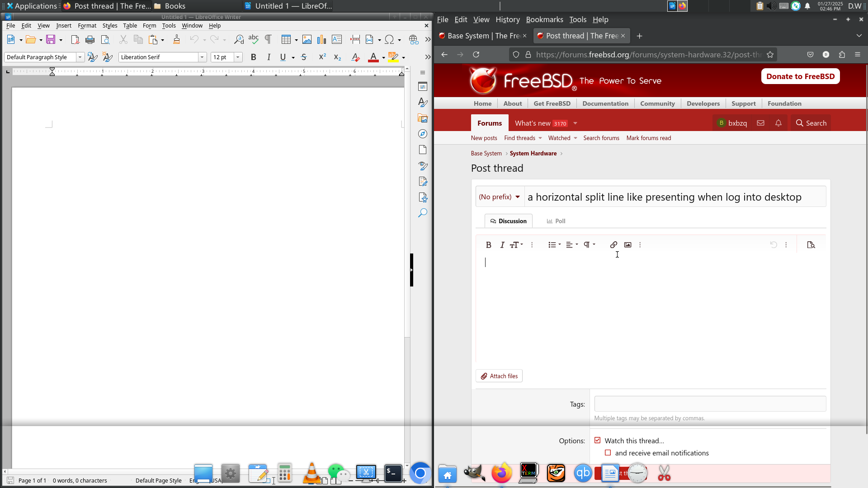Open font color red swatch
Screen dimensions: 868x488
(x=373, y=57)
